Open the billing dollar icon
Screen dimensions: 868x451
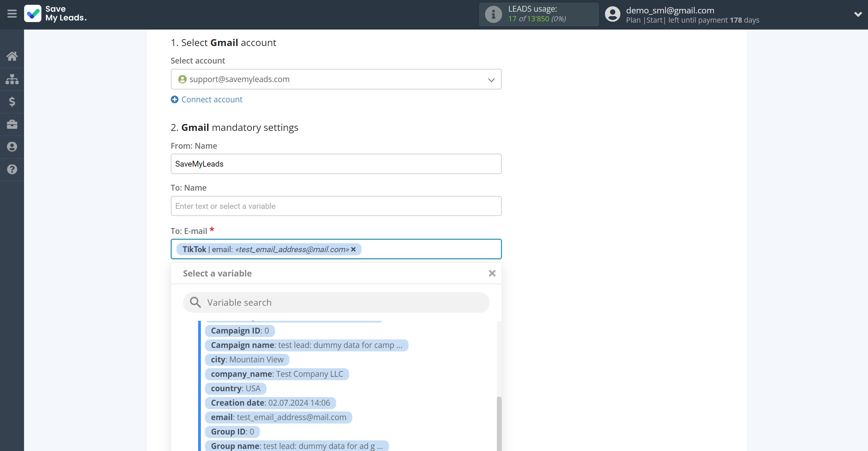pyautogui.click(x=12, y=102)
